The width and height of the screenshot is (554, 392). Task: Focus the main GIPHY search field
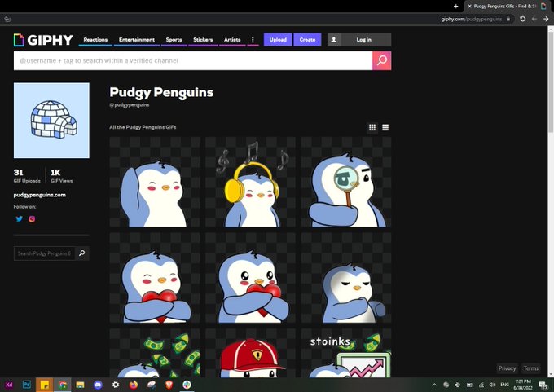193,61
